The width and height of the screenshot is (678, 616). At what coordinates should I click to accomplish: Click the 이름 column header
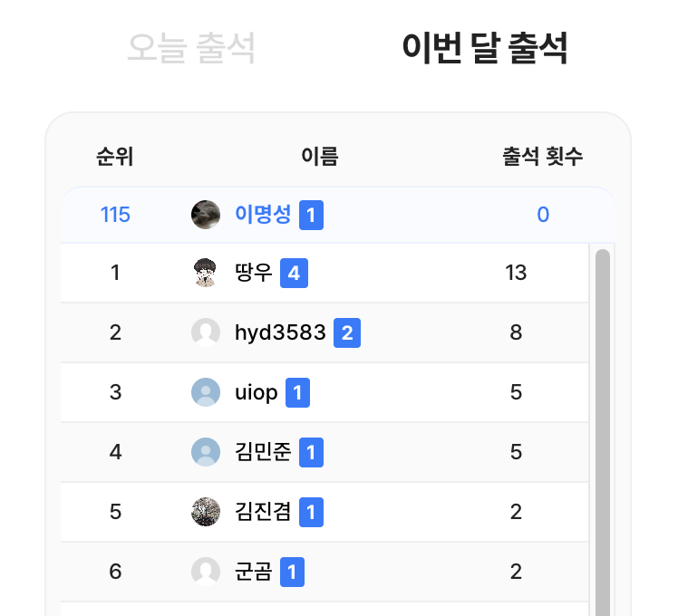point(319,157)
